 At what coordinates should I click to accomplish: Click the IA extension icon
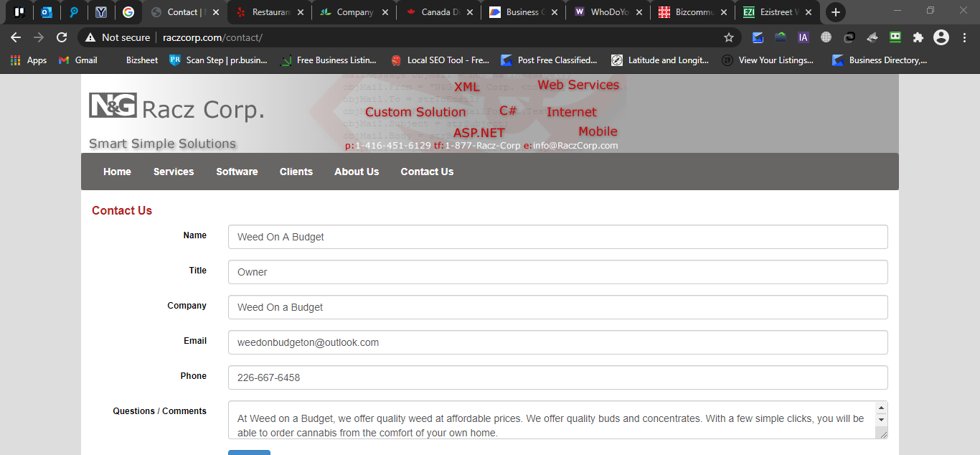pos(804,37)
